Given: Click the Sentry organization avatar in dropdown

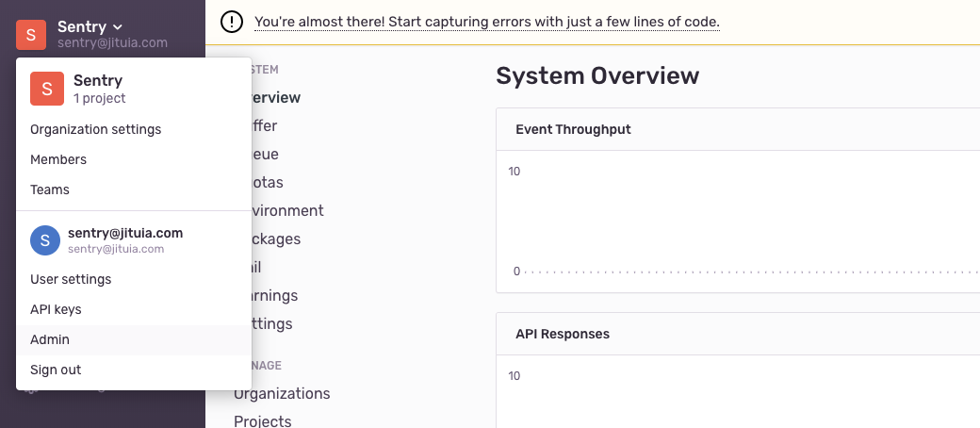Looking at the screenshot, I should [x=47, y=89].
